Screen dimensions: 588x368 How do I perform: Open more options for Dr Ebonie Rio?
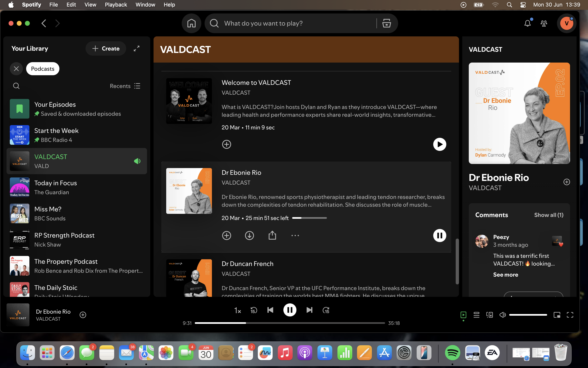[295, 235]
